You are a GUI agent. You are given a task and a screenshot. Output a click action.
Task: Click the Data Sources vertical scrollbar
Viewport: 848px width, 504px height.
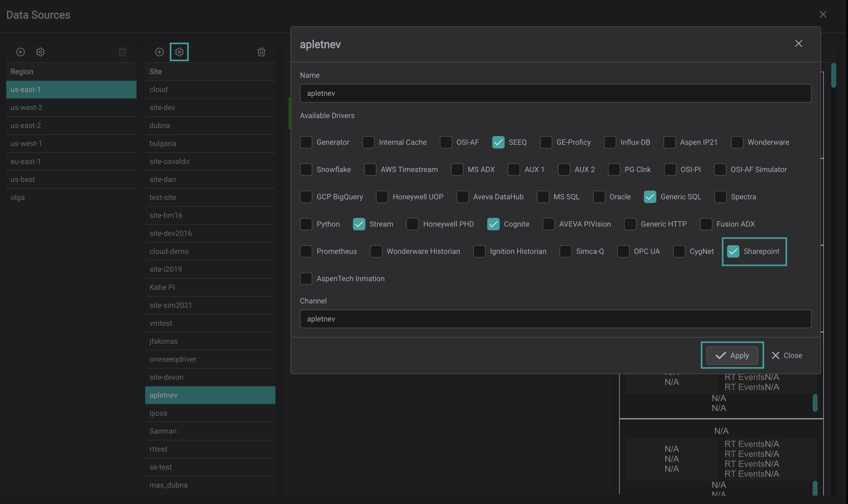tap(834, 75)
